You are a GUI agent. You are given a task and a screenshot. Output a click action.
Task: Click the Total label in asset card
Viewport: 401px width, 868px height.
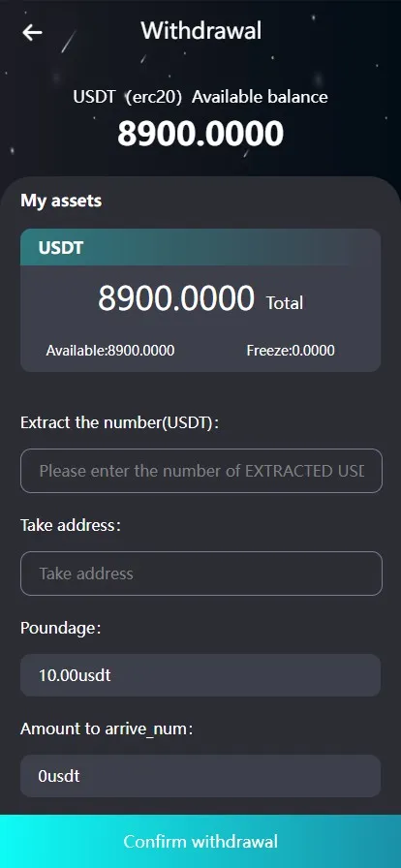(x=285, y=303)
